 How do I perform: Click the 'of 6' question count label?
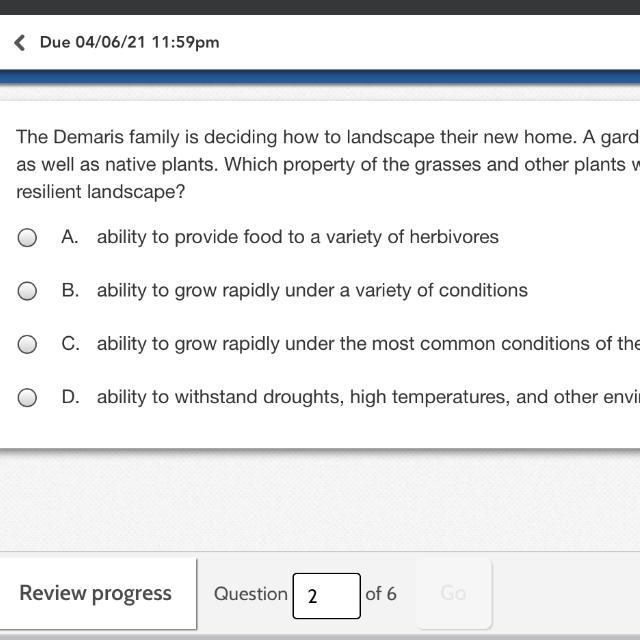tap(381, 594)
